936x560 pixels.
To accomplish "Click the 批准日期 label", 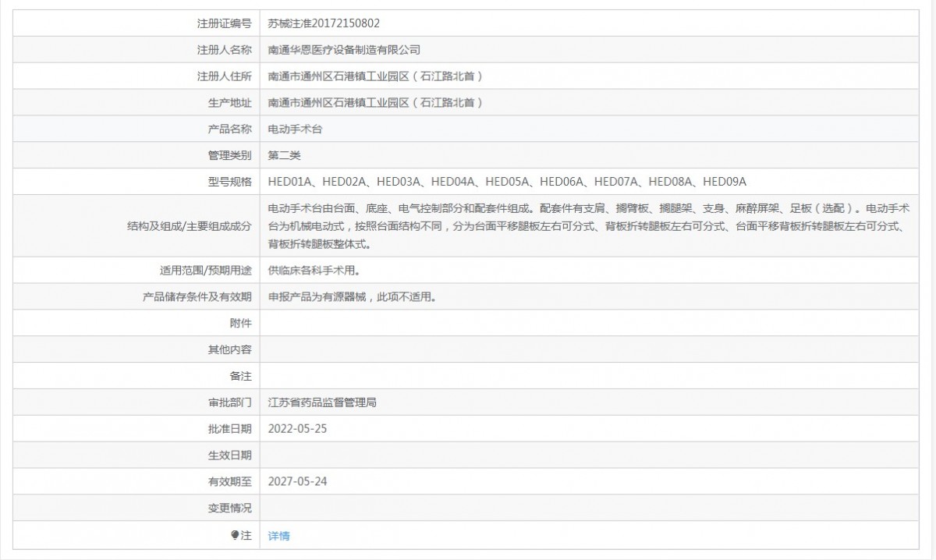I will (x=230, y=429).
